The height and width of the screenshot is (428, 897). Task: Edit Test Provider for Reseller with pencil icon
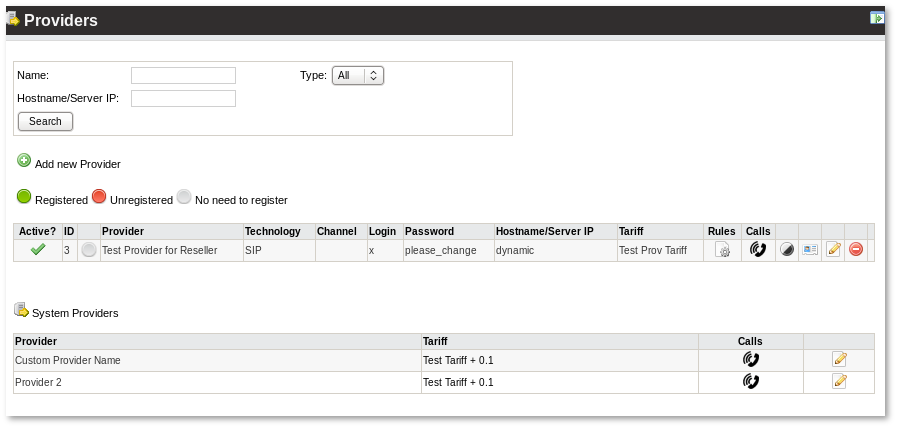click(x=833, y=250)
